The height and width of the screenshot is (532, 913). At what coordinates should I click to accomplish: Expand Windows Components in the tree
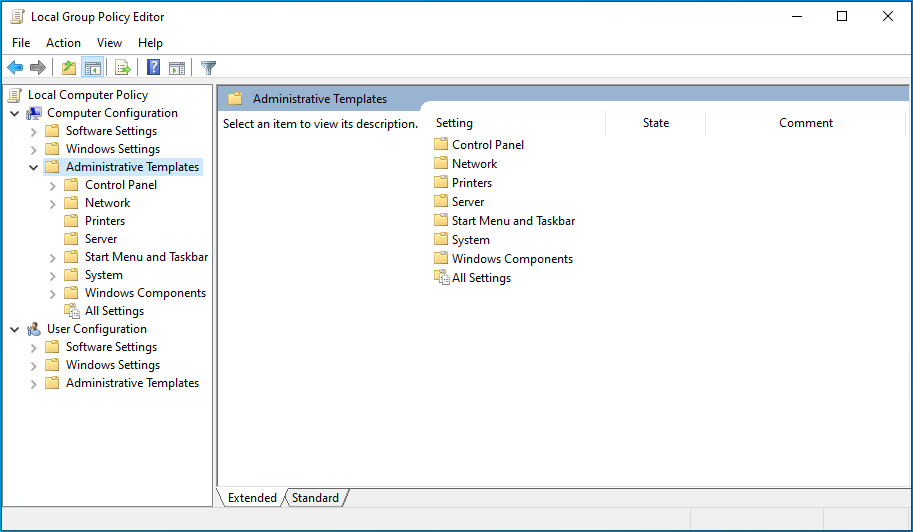pyautogui.click(x=53, y=293)
